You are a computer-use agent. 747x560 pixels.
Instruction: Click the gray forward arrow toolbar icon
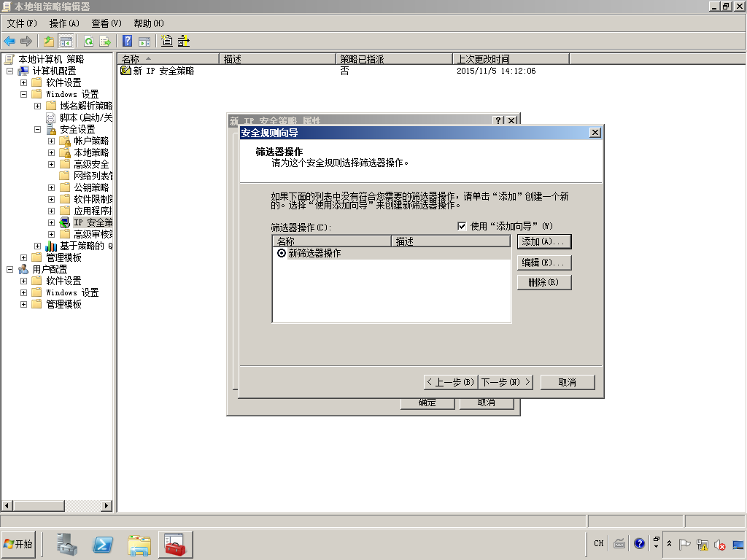(26, 42)
